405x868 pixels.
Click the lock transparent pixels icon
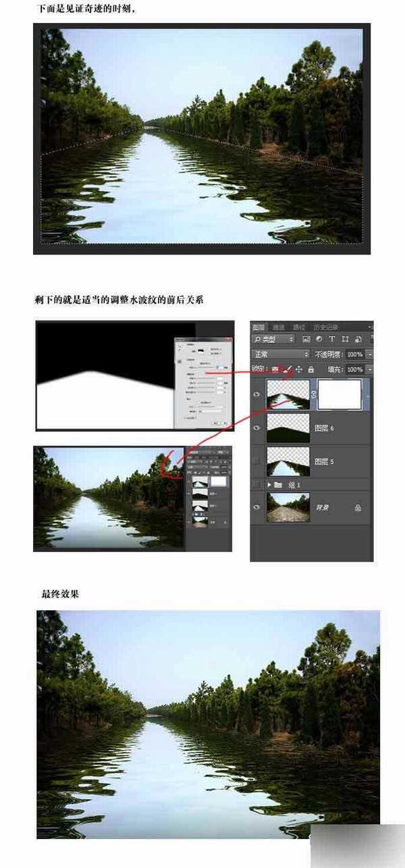(275, 369)
